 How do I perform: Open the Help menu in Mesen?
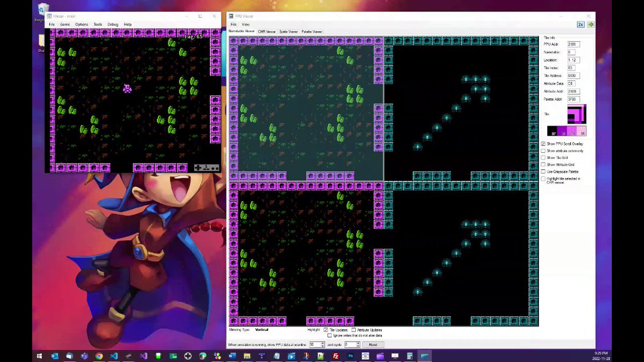click(x=128, y=24)
